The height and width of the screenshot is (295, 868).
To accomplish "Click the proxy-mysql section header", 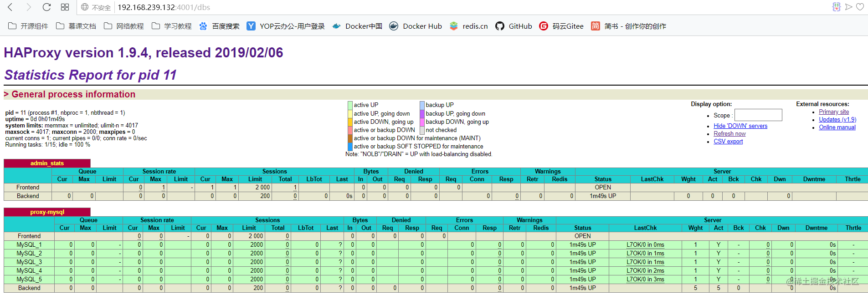I will tap(47, 212).
